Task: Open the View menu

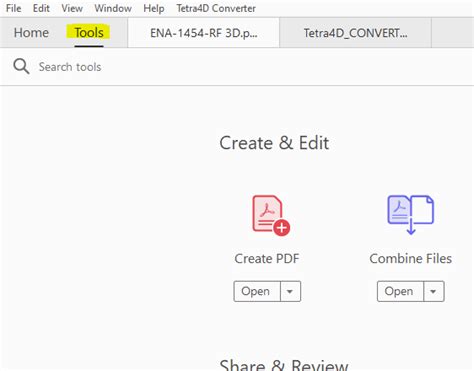Action: (72, 8)
